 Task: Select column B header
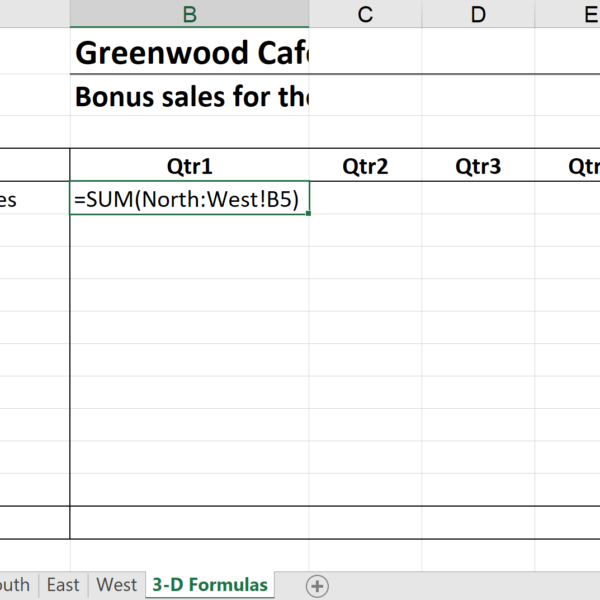coord(189,14)
